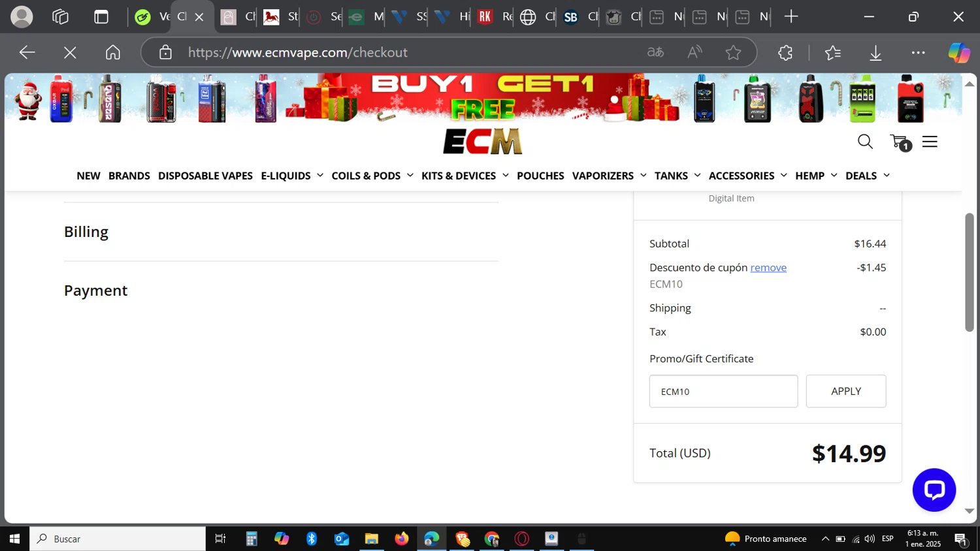Open File Explorer from taskbar
The image size is (980, 551).
[371, 539]
